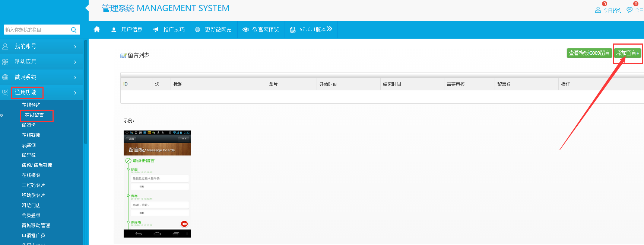Open 会员登录 in sidebar

coord(31,216)
